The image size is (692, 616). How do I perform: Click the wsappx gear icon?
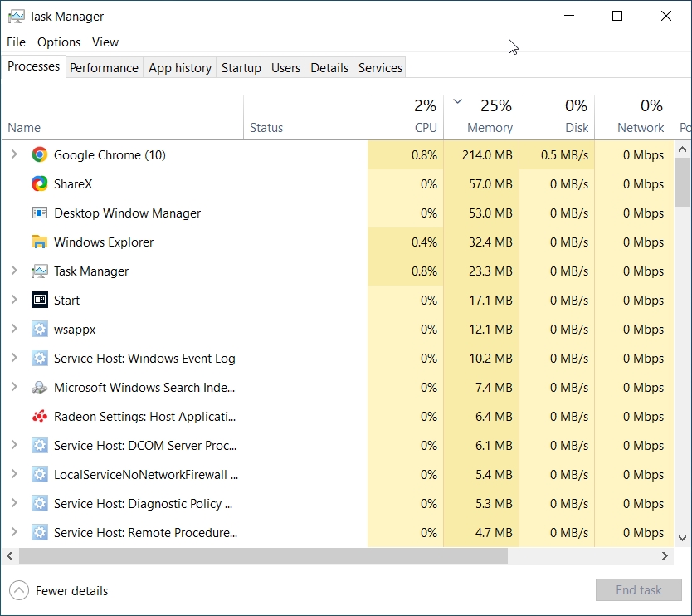(x=38, y=329)
